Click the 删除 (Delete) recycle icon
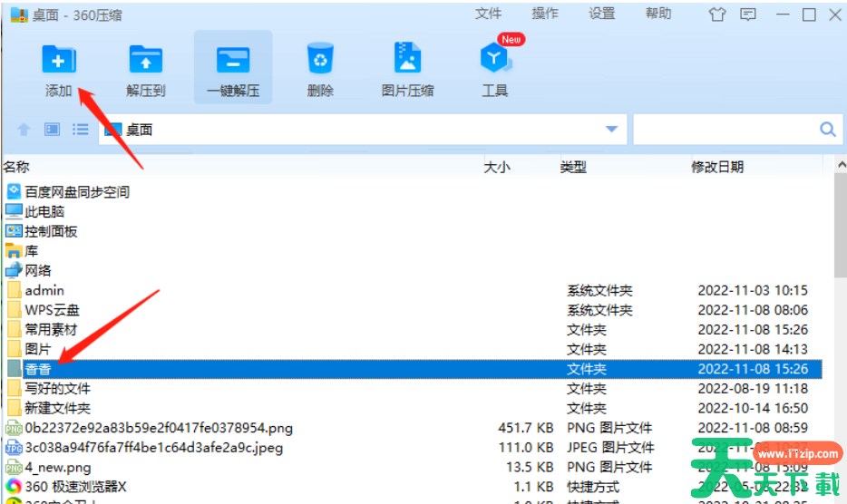 pyautogui.click(x=320, y=61)
